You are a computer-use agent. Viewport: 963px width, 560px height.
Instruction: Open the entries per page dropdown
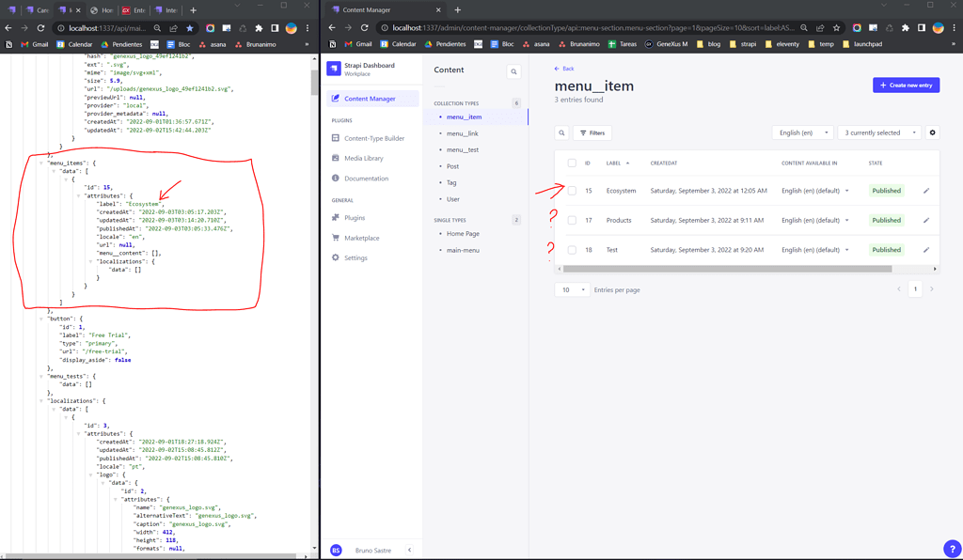(x=572, y=290)
